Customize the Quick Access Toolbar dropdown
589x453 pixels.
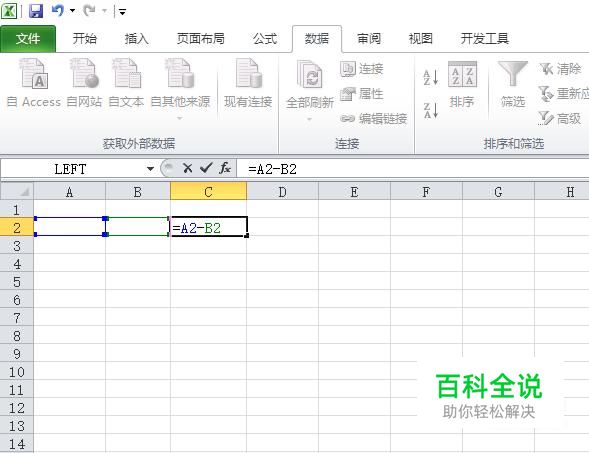(122, 12)
